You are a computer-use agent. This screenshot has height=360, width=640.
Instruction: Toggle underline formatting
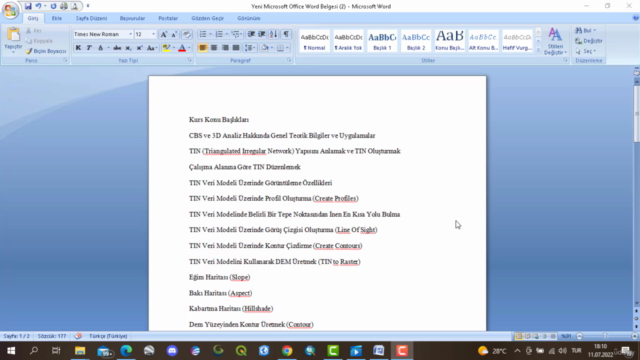point(100,48)
